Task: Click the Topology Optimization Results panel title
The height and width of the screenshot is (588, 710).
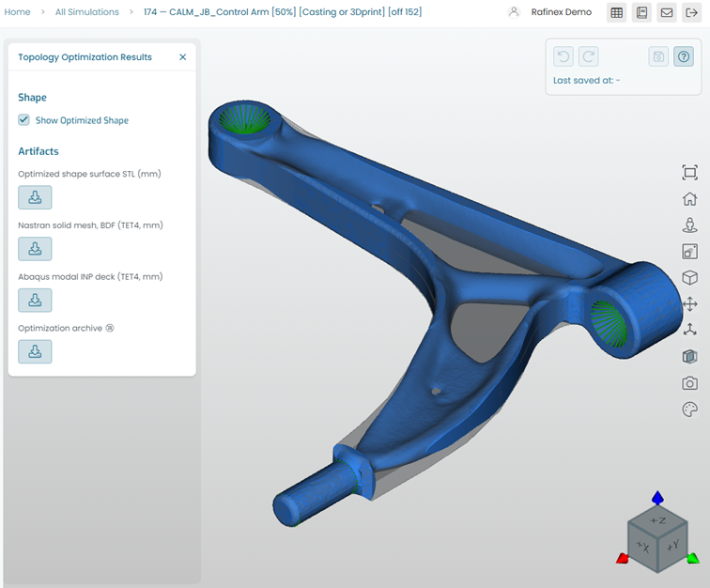Action: (85, 57)
